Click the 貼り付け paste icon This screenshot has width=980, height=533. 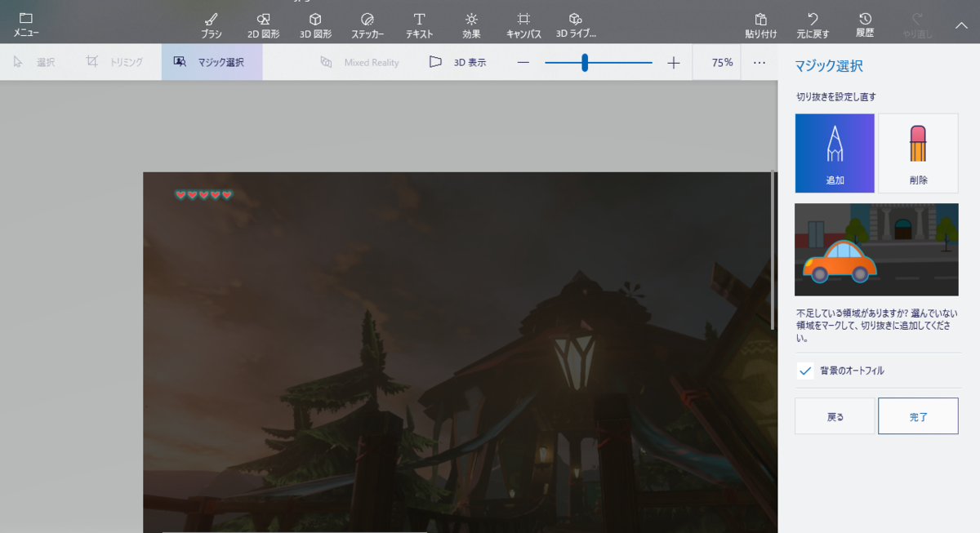[760, 25]
